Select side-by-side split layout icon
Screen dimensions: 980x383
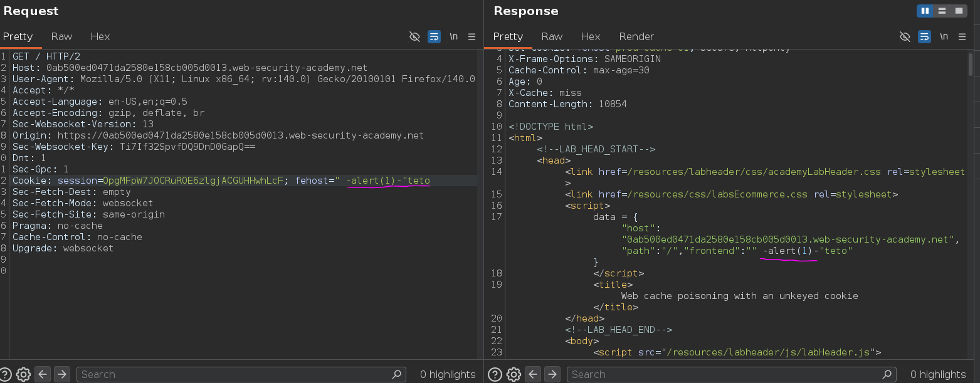(x=925, y=11)
